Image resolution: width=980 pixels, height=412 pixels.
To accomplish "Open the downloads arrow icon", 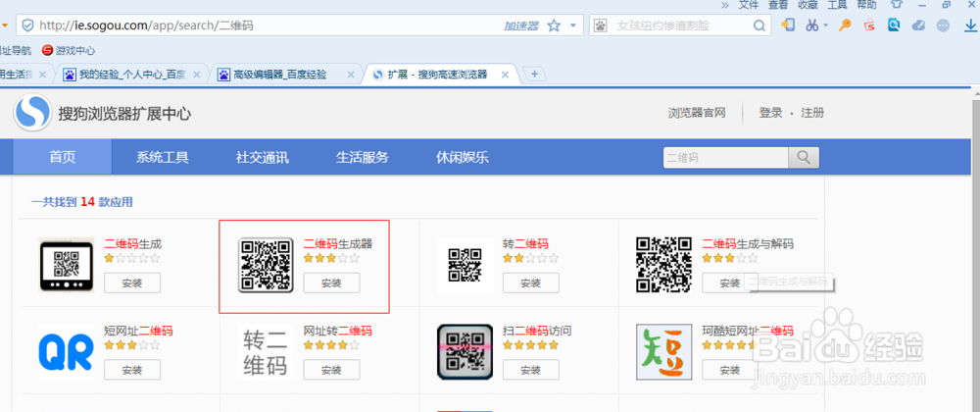I will click(970, 26).
